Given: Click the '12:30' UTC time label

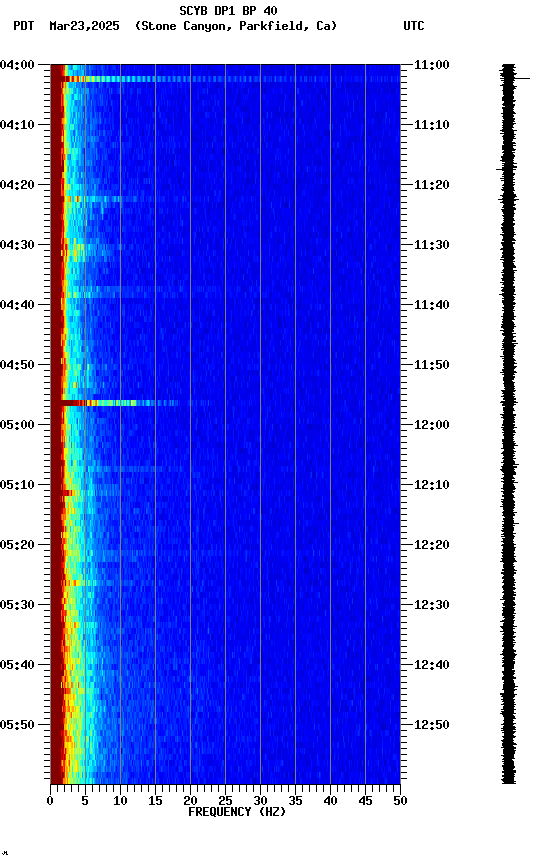Looking at the screenshot, I should click(x=432, y=605).
